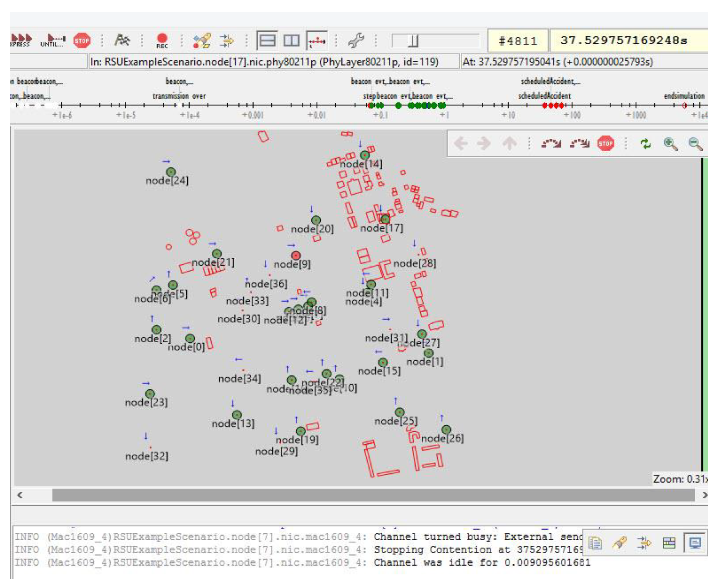Click the satellite find/inspect objects icon
The height and width of the screenshot is (588, 717).
pos(202,41)
